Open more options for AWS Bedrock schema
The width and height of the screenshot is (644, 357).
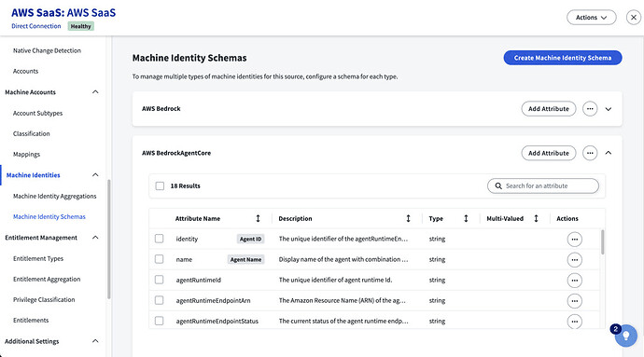click(x=590, y=109)
